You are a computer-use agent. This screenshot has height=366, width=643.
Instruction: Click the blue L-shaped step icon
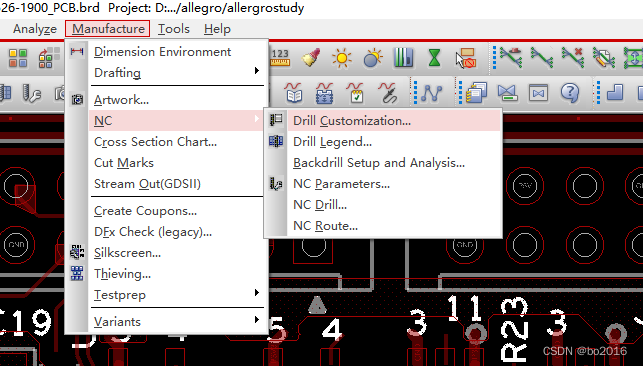(615, 93)
